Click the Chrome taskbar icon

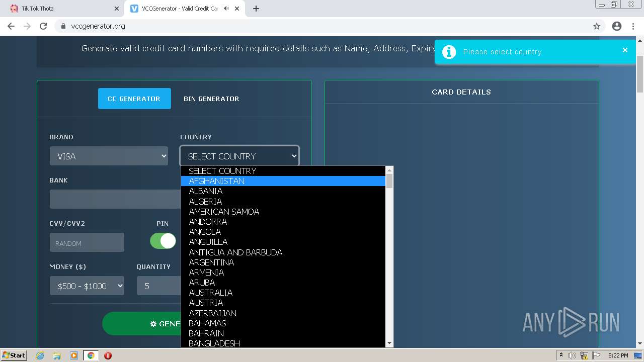(x=91, y=355)
